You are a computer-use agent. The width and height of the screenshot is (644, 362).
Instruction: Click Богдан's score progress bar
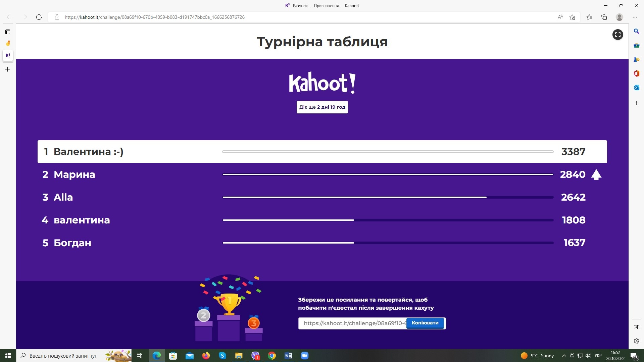click(x=388, y=243)
